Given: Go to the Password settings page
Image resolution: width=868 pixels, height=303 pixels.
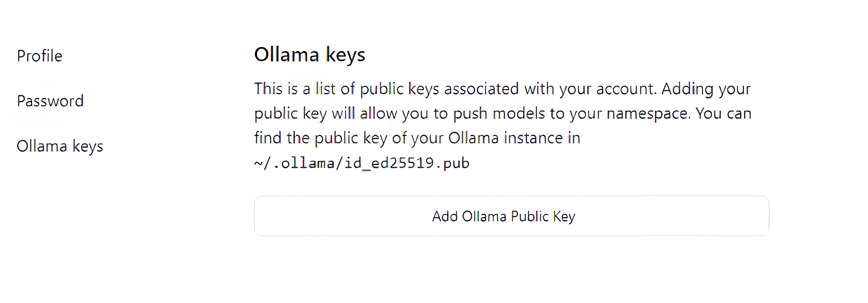Looking at the screenshot, I should coord(50,101).
